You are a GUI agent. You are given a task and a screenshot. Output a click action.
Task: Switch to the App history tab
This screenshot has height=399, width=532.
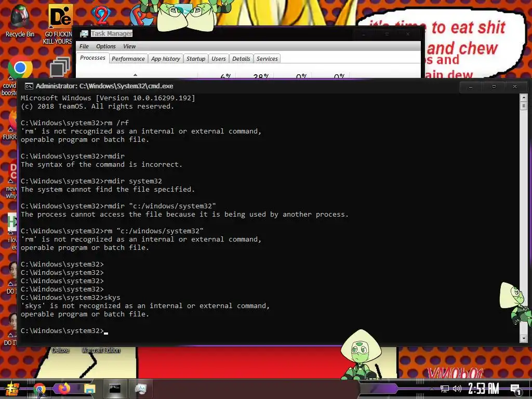[166, 59]
